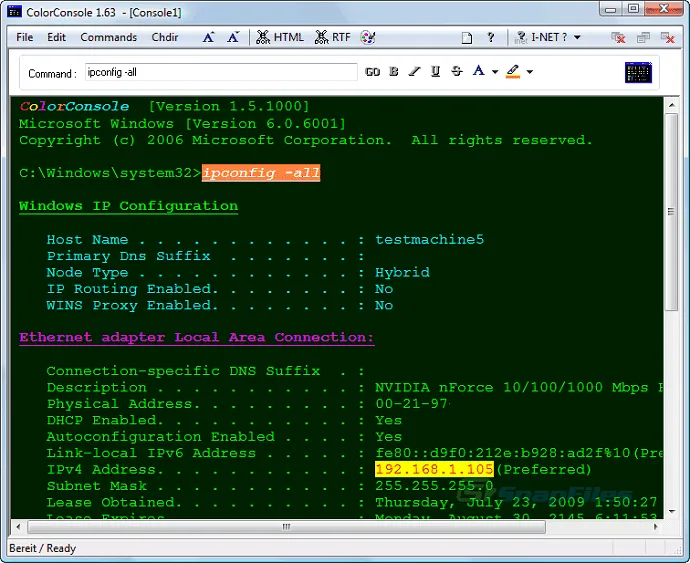The image size is (690, 563).
Task: Click the cascade windows icon in menu bar
Action: (x=643, y=38)
